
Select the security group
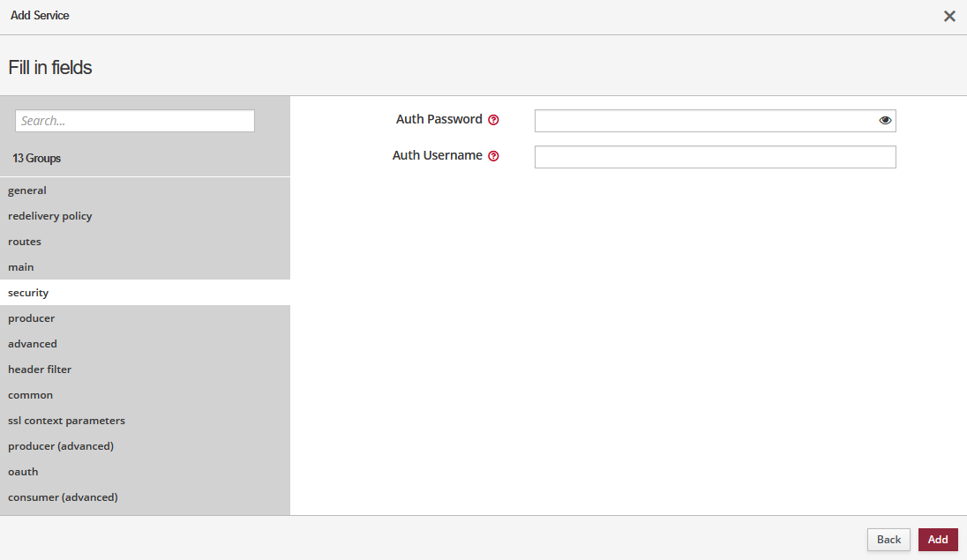pos(28,293)
